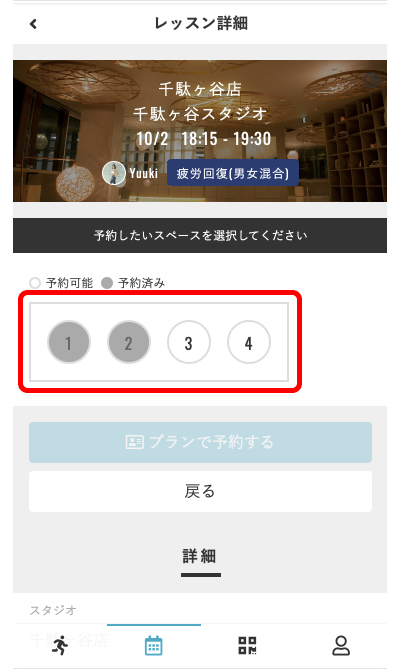400x669 pixels.
Task: Click the ID card icon on the plan button
Action: 135,442
